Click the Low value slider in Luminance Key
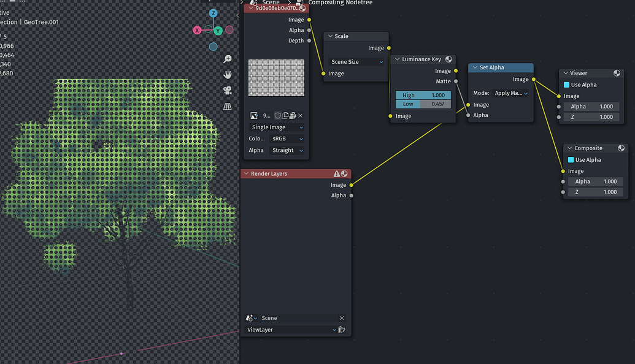 [x=423, y=104]
